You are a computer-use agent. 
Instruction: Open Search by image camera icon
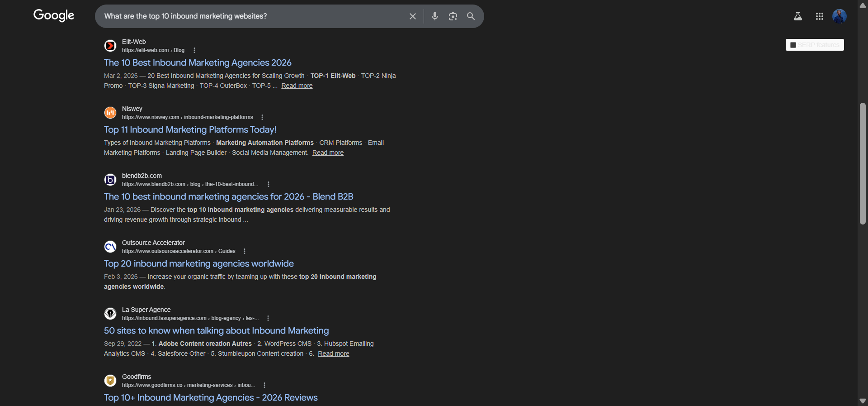453,16
